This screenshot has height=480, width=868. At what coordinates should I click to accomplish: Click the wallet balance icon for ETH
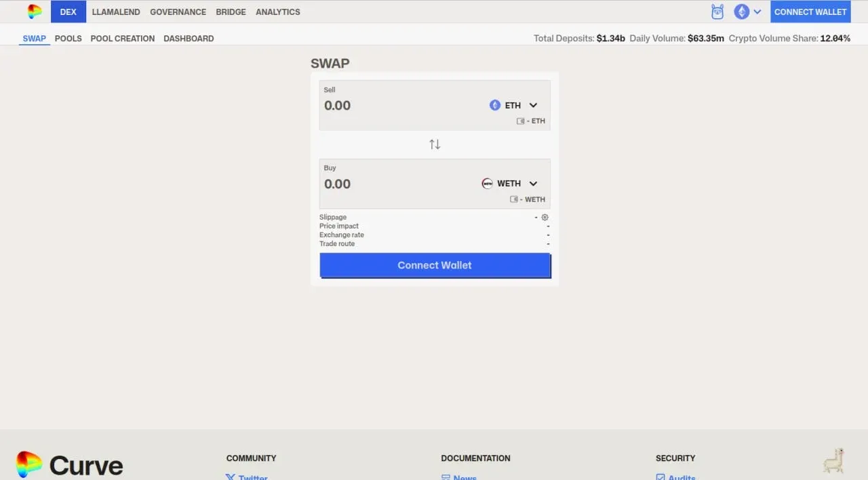[521, 121]
